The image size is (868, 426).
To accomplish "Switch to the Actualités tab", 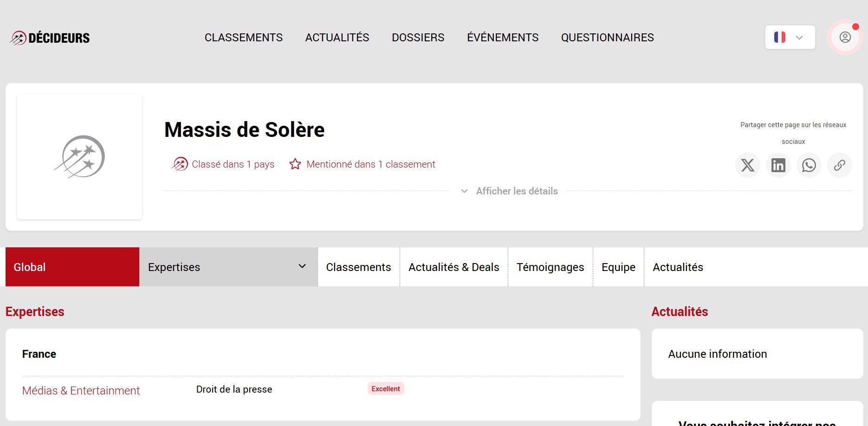I will [678, 267].
